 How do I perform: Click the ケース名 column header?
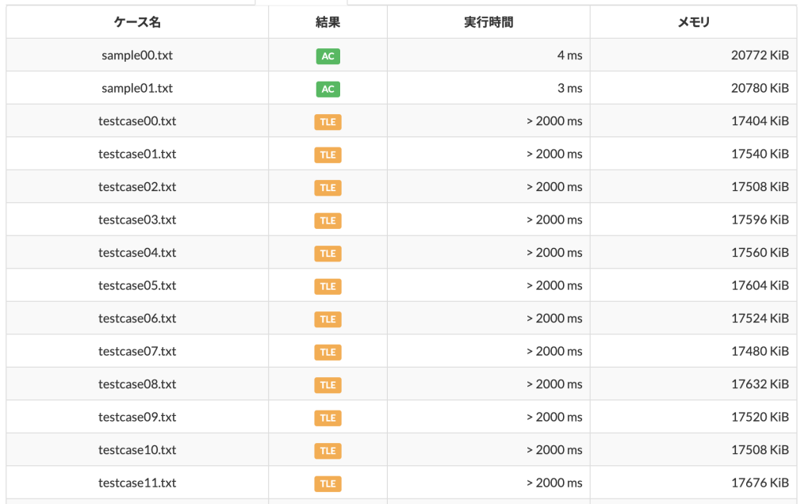tap(136, 22)
